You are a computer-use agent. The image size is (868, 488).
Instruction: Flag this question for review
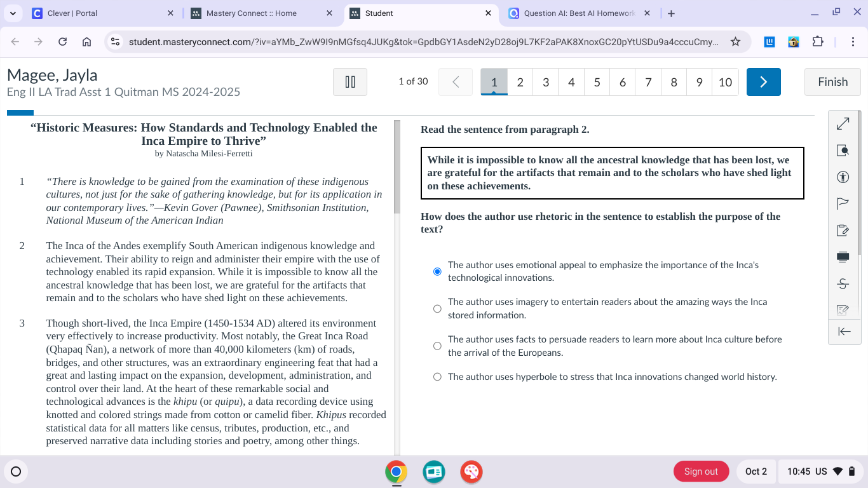point(843,204)
